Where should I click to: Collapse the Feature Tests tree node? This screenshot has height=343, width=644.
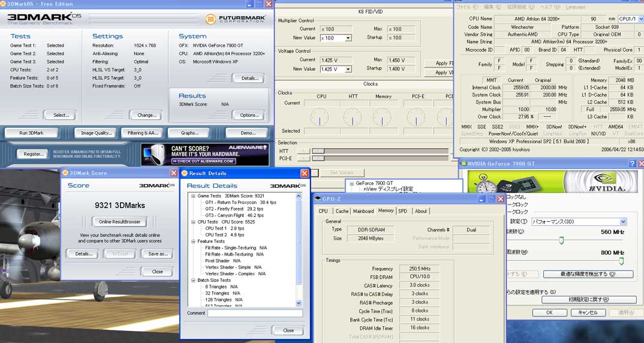tap(194, 241)
